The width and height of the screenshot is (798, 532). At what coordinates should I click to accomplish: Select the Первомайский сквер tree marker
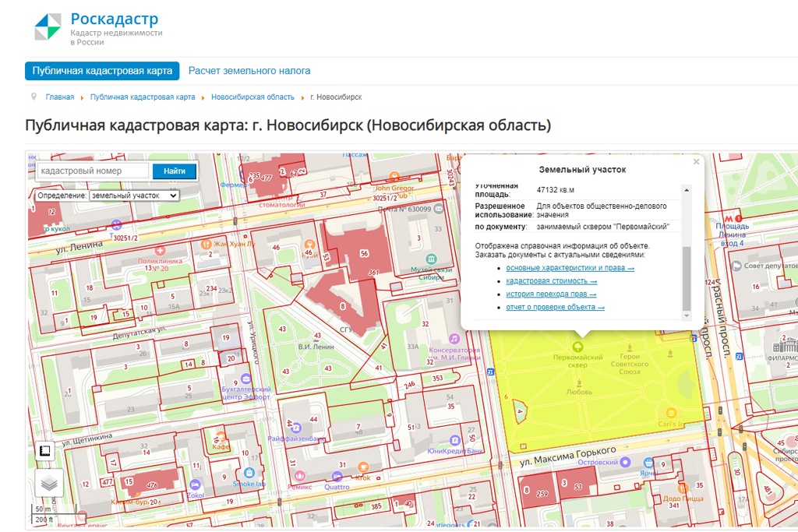point(577,346)
